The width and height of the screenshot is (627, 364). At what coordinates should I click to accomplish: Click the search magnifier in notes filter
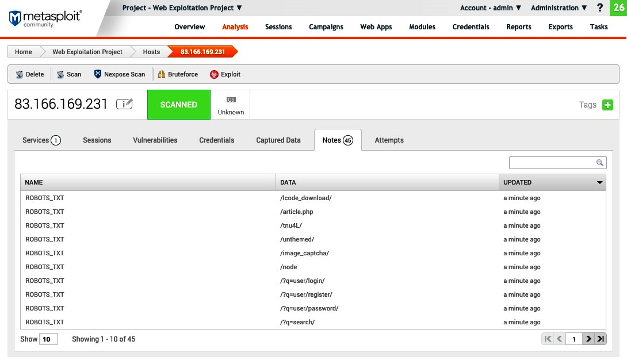[599, 163]
